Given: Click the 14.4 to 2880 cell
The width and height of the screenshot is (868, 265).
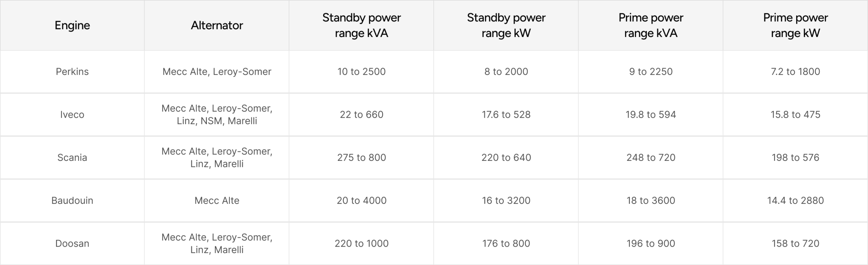Looking at the screenshot, I should pos(795,201).
